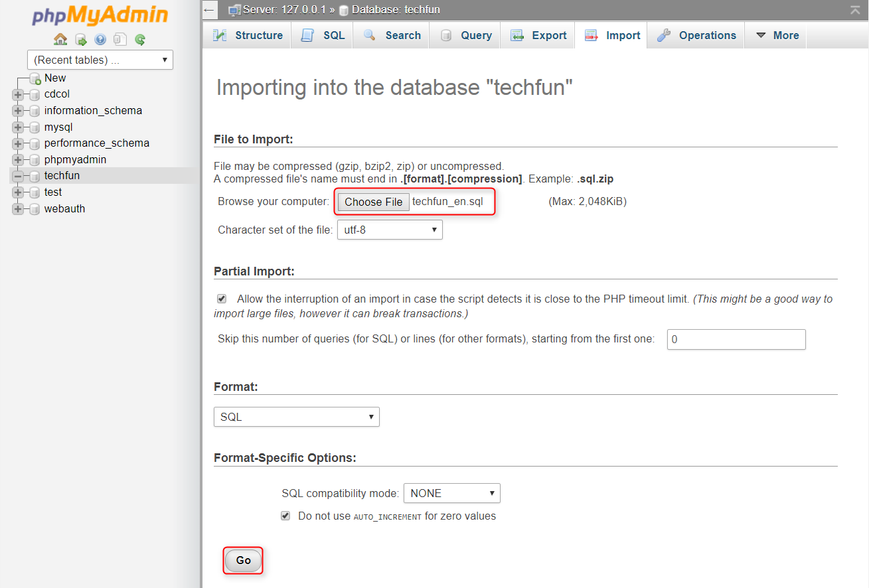Open the Format SQL dropdown
Screen dimensions: 869x588
297,417
